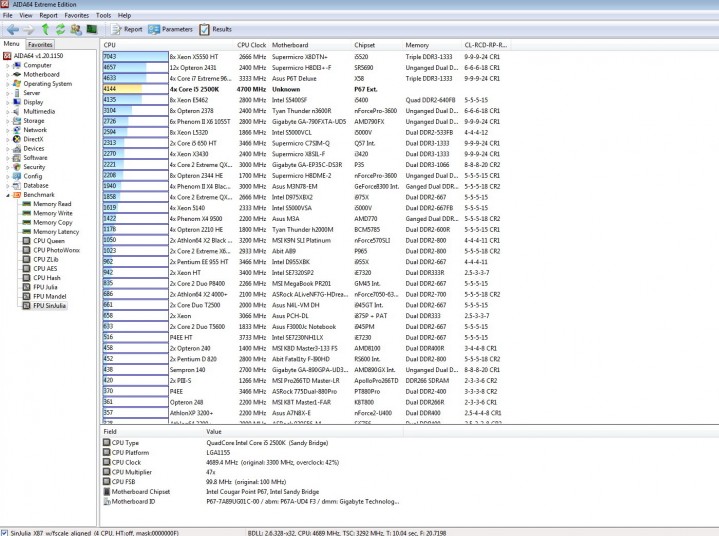Collapse the Benchmark tree node

[x=7, y=195]
